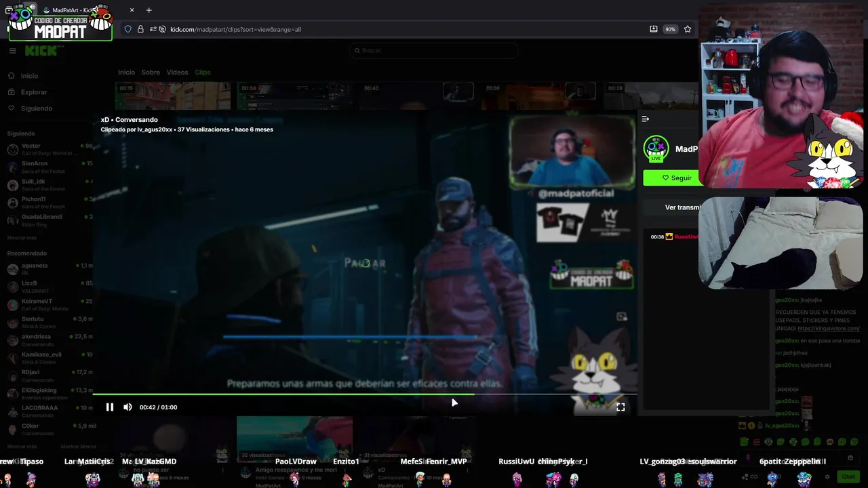The width and height of the screenshot is (868, 488).
Task: Go to Inicio in the sidebar
Action: click(29, 76)
